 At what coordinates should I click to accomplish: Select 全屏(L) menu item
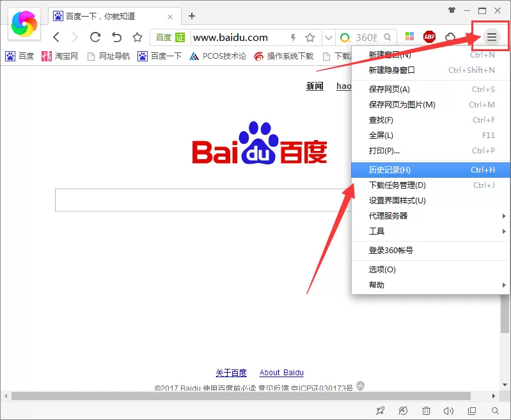(x=432, y=136)
